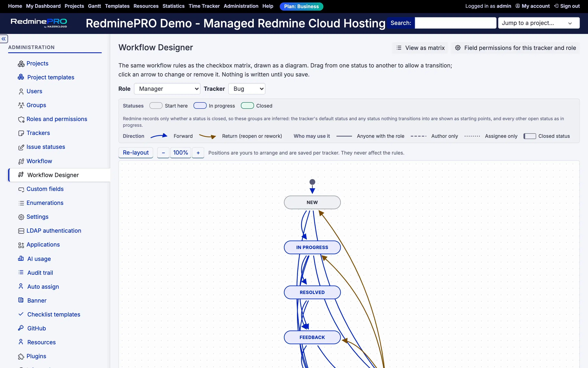588x368 pixels.
Task: Click the My account user icon
Action: coord(518,6)
